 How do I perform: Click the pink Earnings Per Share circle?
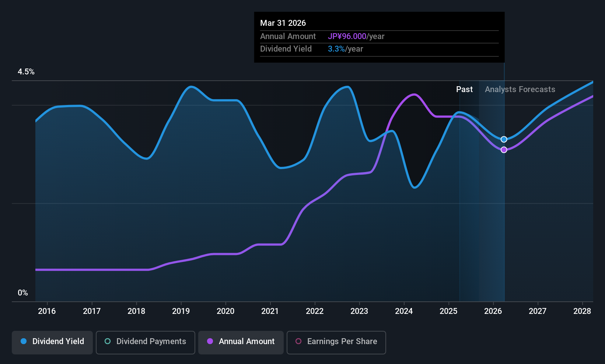tap(298, 341)
